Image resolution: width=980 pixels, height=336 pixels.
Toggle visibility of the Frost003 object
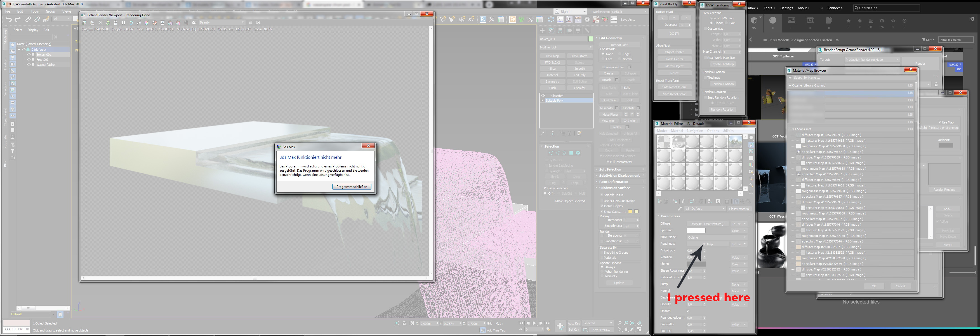[29, 59]
